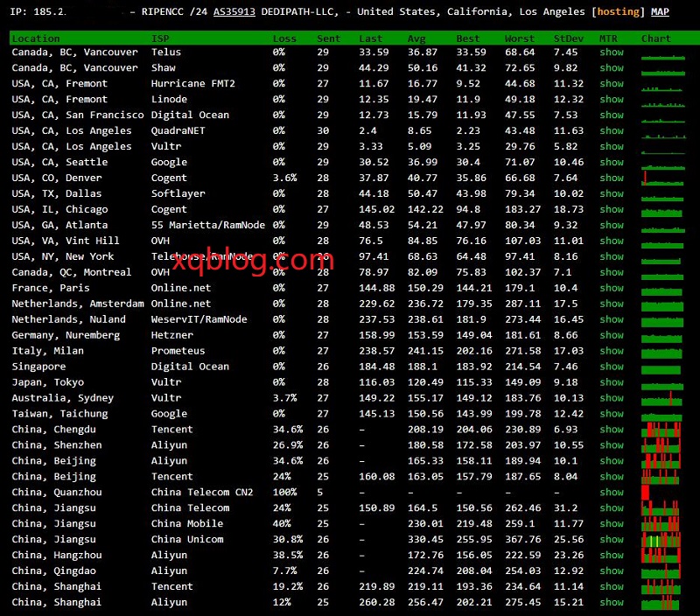Select '55 Marietta/RamNode' ISP cell

click(x=208, y=225)
